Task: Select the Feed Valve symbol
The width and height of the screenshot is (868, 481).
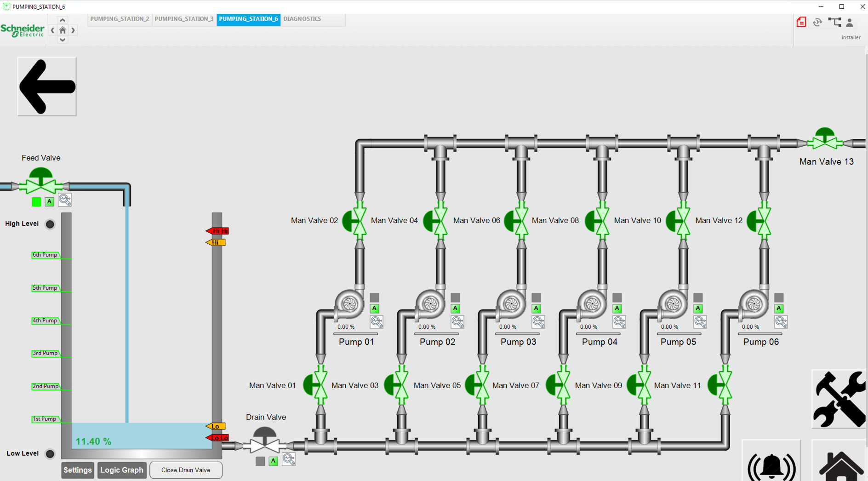Action: click(41, 181)
